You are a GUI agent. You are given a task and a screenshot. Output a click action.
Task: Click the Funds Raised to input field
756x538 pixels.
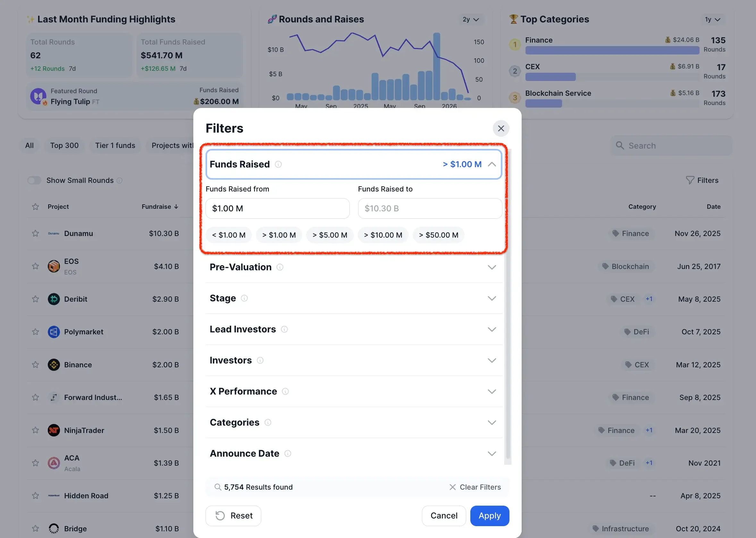(430, 208)
